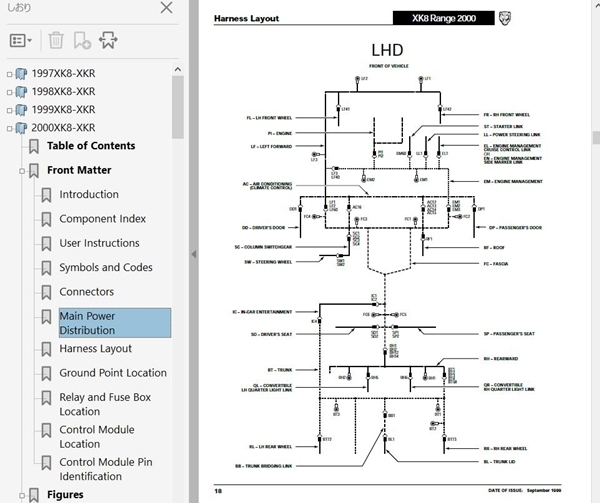This screenshot has height=503, width=600.
Task: Close the bookmarks panel
Action: pos(166,8)
